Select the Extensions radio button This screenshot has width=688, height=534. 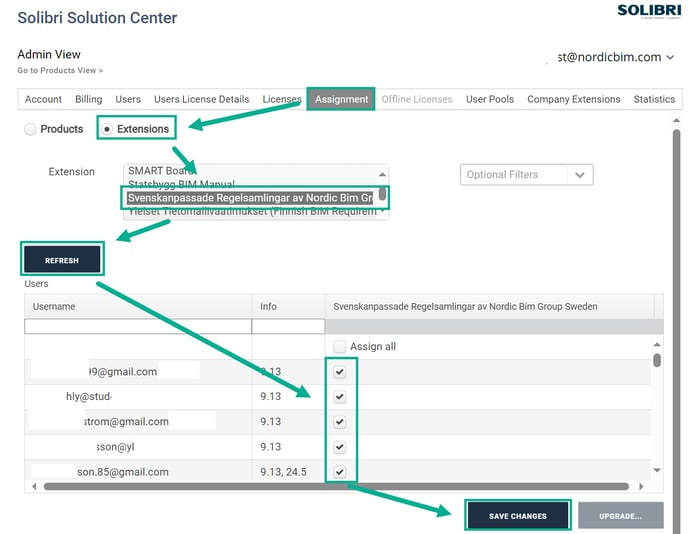tap(107, 129)
